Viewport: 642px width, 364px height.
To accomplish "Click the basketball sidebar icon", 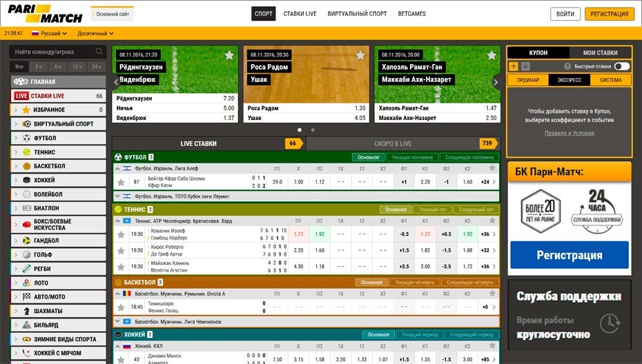I will tap(27, 166).
